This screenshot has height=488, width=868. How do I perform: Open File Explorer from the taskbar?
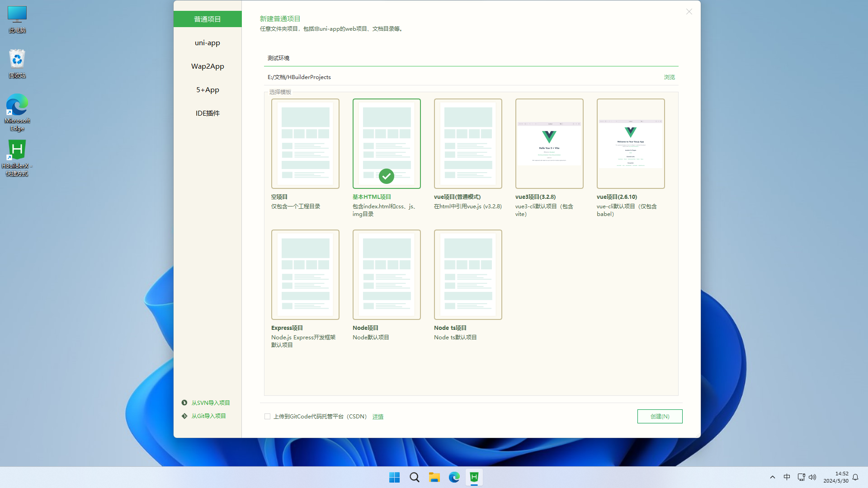click(434, 477)
